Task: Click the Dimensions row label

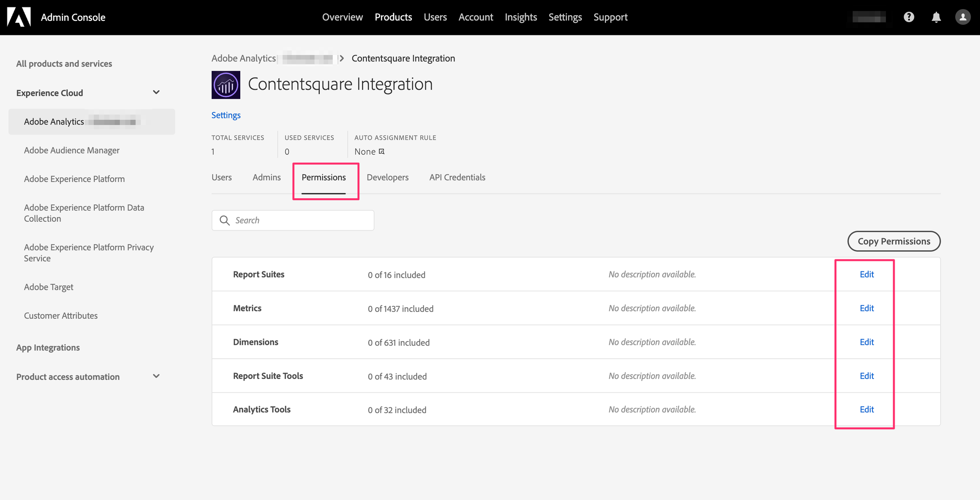Action: point(256,342)
